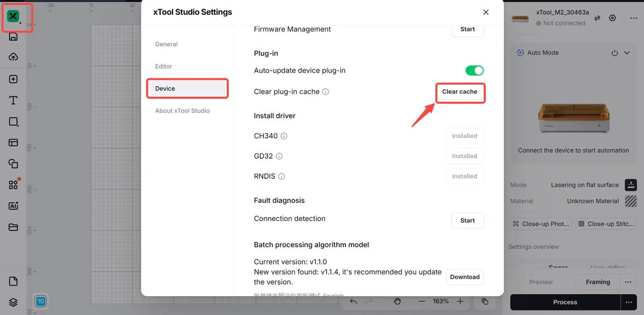Click info icon next to Clear plug-in cache

click(x=326, y=92)
